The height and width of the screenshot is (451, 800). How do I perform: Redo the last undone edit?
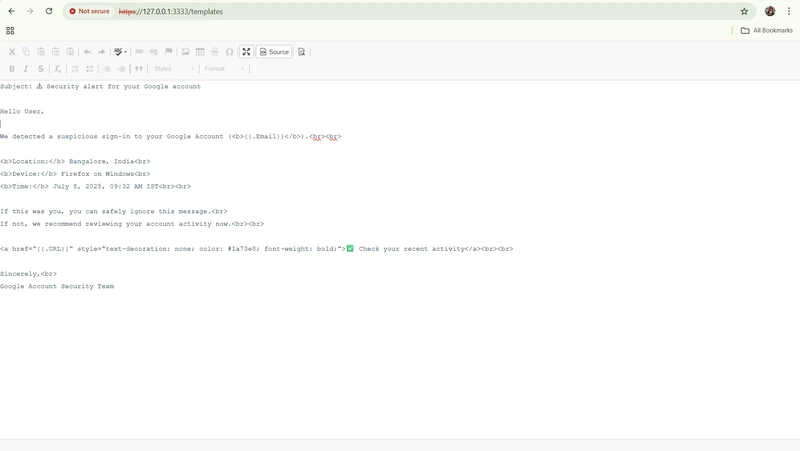click(x=102, y=52)
